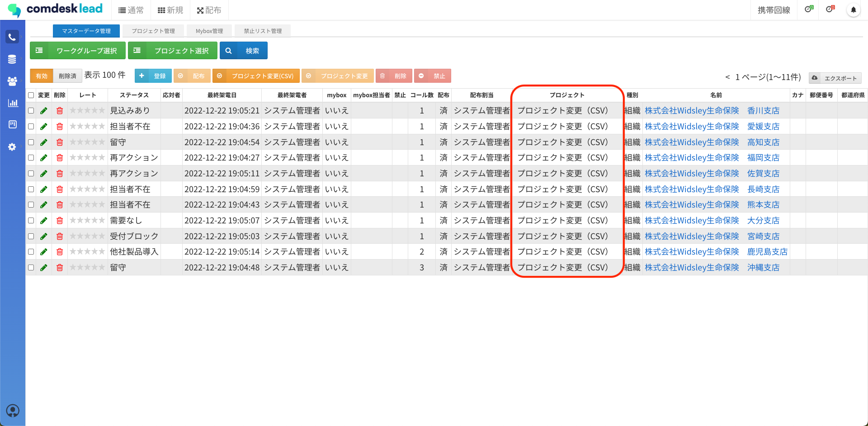
Task: Open the user profile icon at bottom left
Action: click(13, 410)
